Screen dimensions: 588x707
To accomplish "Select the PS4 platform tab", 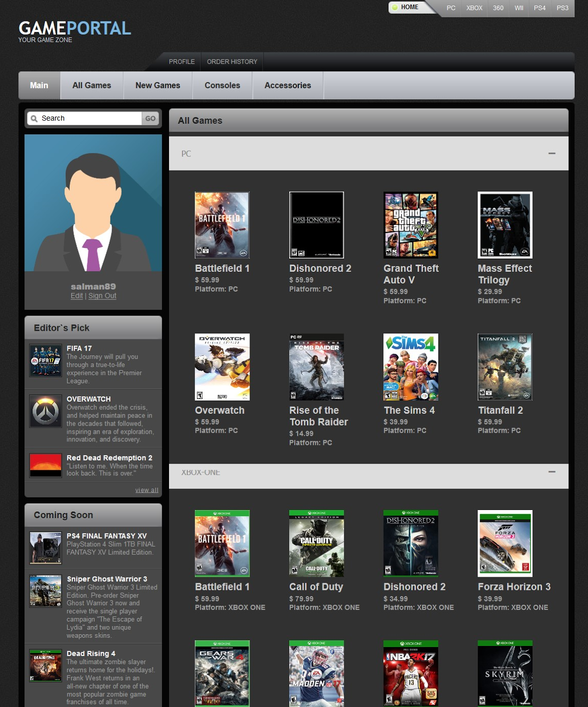I will click(x=540, y=8).
